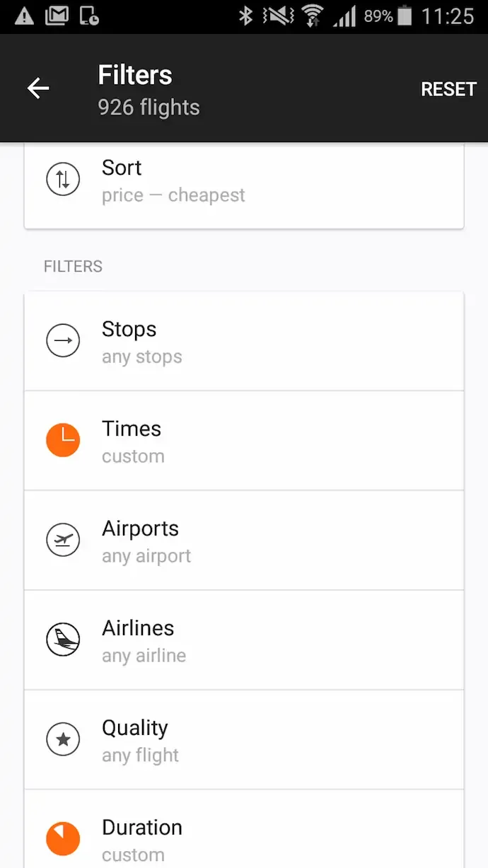
Task: Tap the Quality star icon
Action: pyautogui.click(x=63, y=740)
